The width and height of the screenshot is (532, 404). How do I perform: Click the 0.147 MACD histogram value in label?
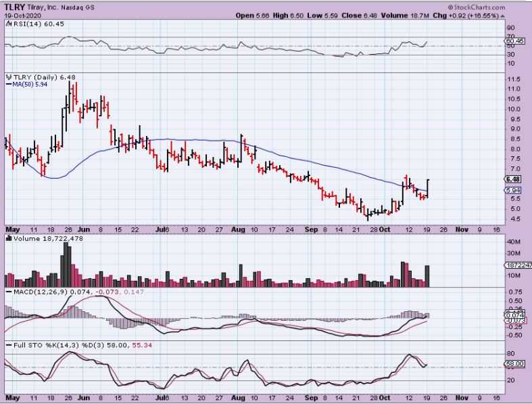tap(134, 292)
